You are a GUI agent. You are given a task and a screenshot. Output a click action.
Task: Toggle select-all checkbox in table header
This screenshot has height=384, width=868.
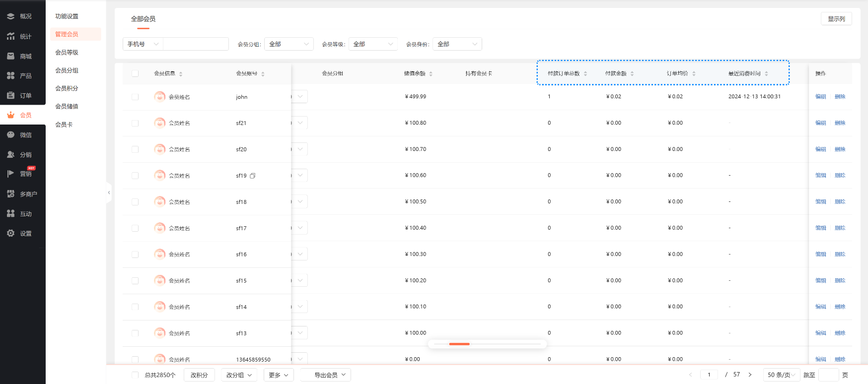click(x=135, y=73)
